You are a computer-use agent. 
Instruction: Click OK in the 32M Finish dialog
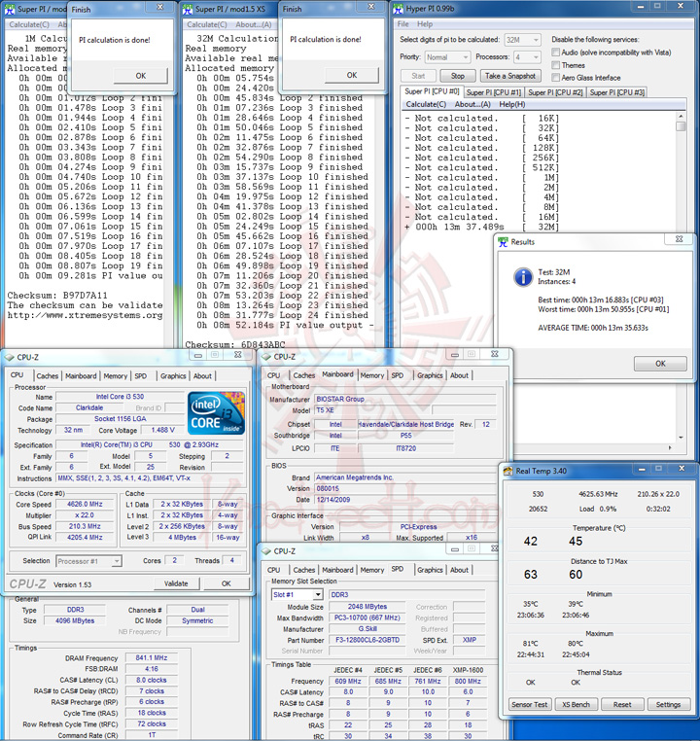352,75
